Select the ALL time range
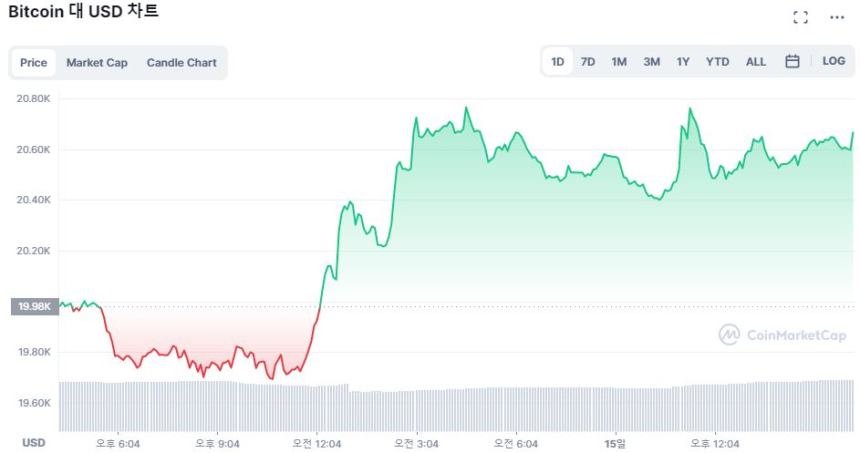The height and width of the screenshot is (453, 860). (756, 62)
